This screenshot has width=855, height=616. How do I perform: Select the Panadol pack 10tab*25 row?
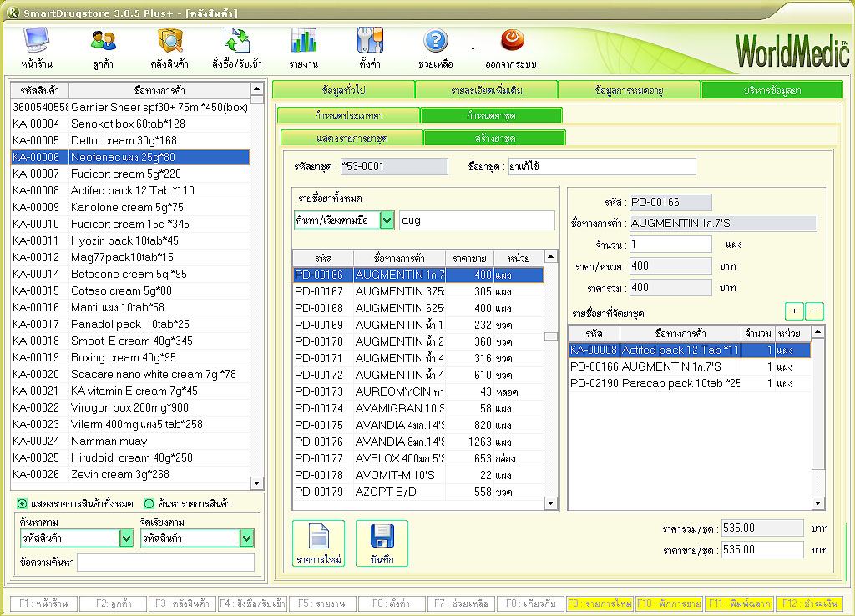pos(130,325)
